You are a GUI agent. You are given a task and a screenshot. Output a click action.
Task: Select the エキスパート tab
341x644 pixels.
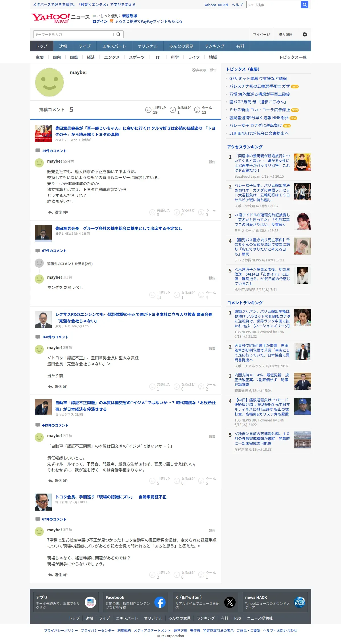(x=114, y=46)
